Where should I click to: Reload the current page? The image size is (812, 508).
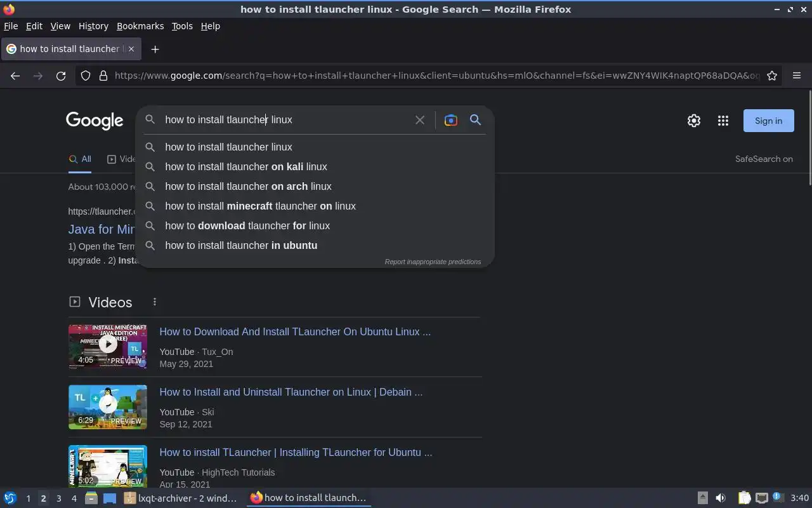click(61, 76)
